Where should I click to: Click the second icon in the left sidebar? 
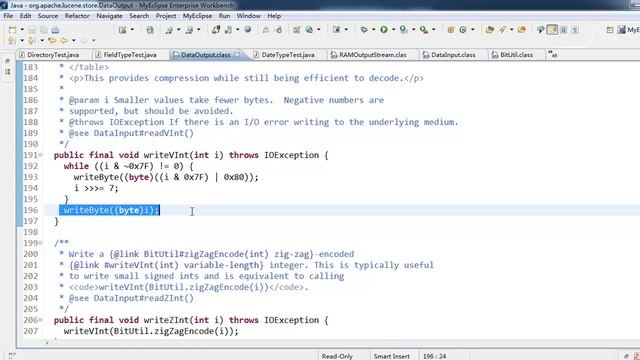(7, 71)
